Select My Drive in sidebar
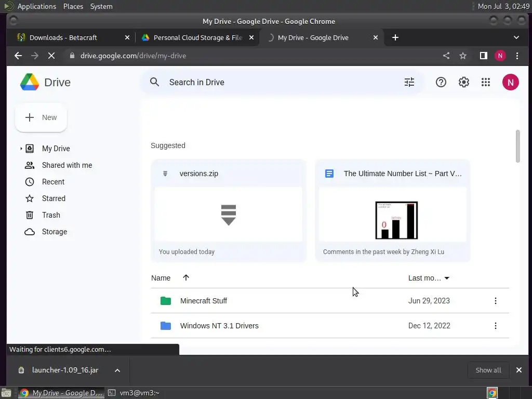Viewport: 532px width, 399px height. pos(56,149)
